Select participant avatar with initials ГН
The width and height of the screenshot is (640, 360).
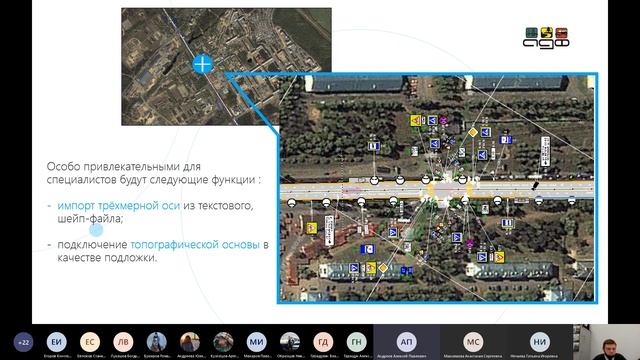pyautogui.click(x=357, y=342)
